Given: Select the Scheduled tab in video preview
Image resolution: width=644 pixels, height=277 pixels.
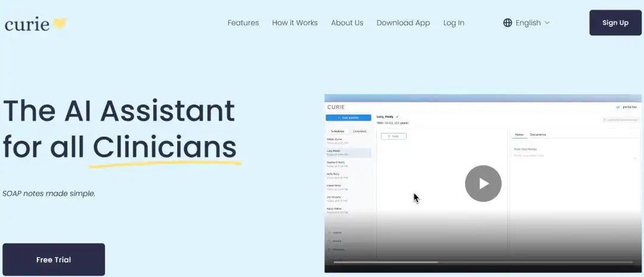Looking at the screenshot, I should [x=338, y=131].
